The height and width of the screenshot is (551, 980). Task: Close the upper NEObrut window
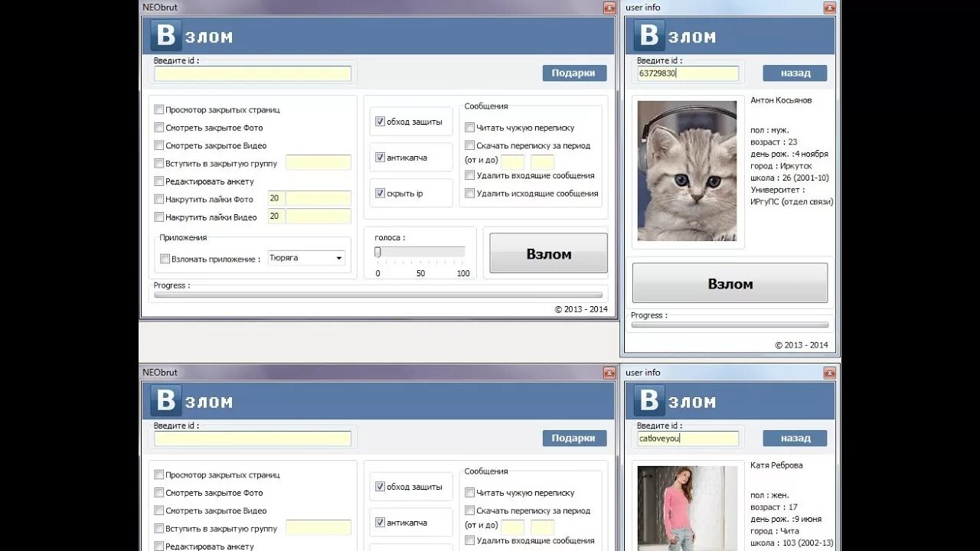[609, 8]
